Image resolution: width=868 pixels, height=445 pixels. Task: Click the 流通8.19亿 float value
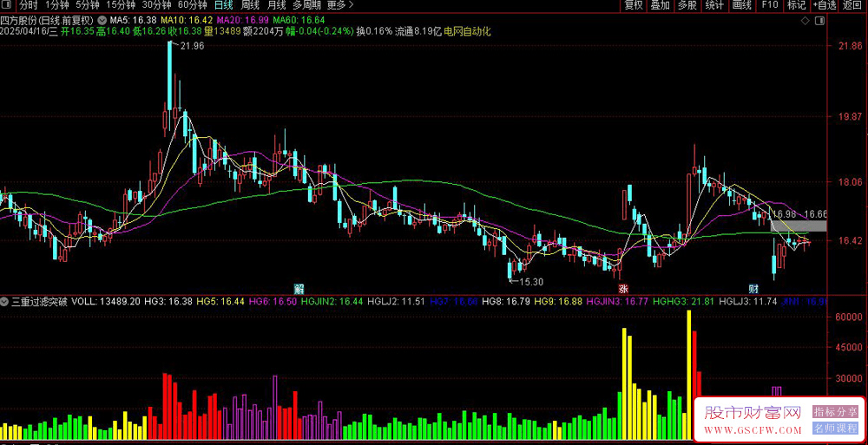coord(418,31)
